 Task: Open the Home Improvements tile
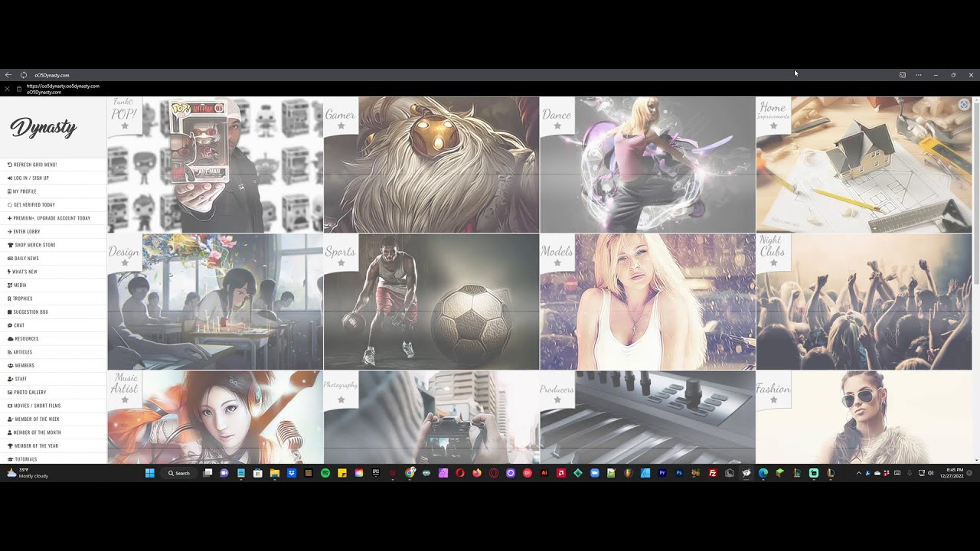coord(864,165)
